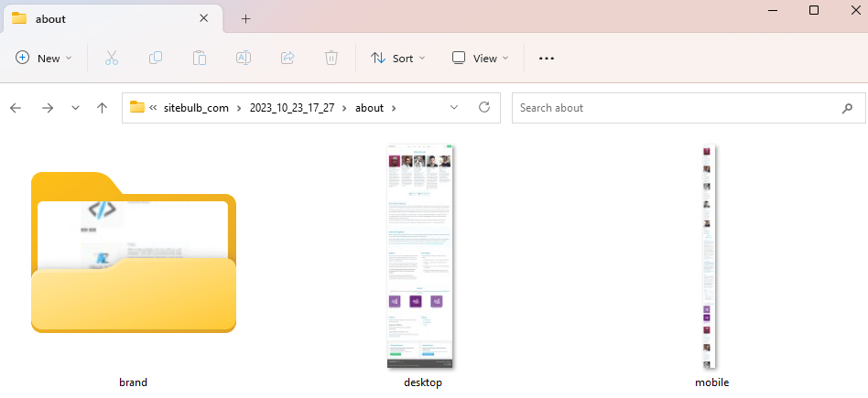Screen dimensions: 868x398
Task: Open the See more ellipsis menu
Action: (547, 59)
